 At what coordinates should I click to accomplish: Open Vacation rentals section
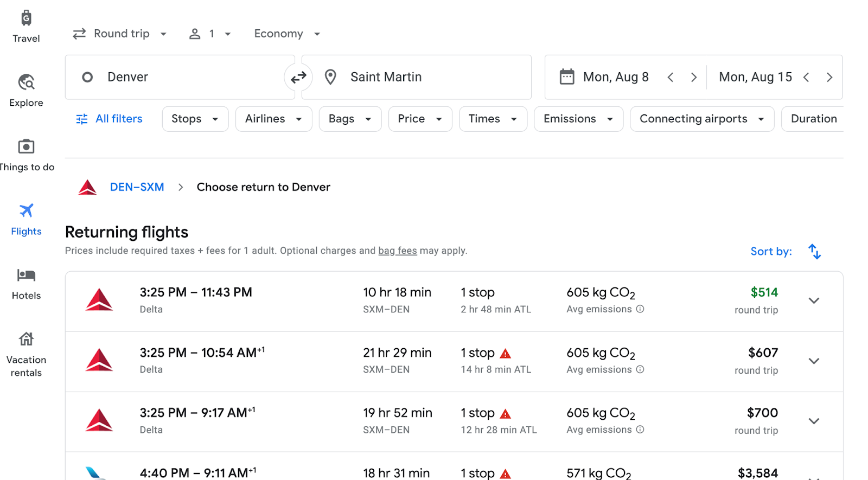[x=26, y=355]
